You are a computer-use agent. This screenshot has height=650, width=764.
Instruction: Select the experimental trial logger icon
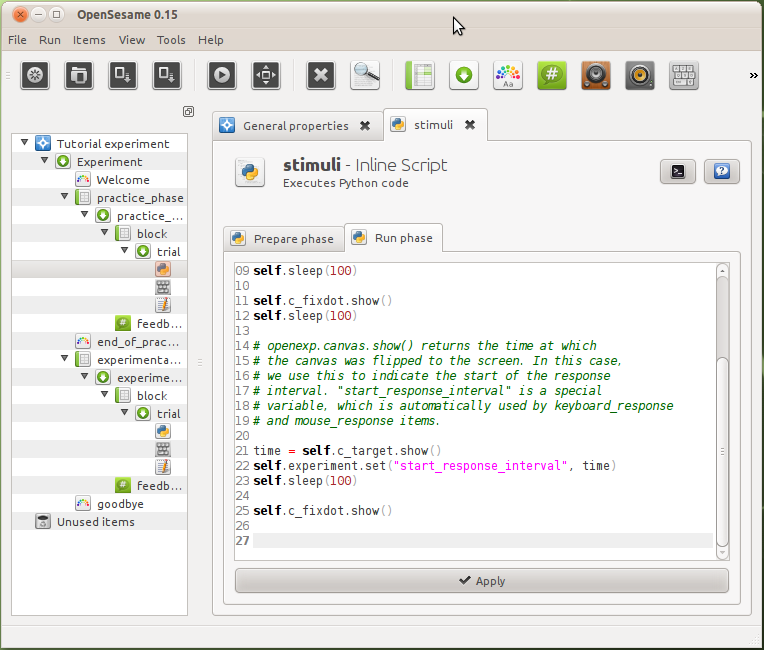(163, 467)
